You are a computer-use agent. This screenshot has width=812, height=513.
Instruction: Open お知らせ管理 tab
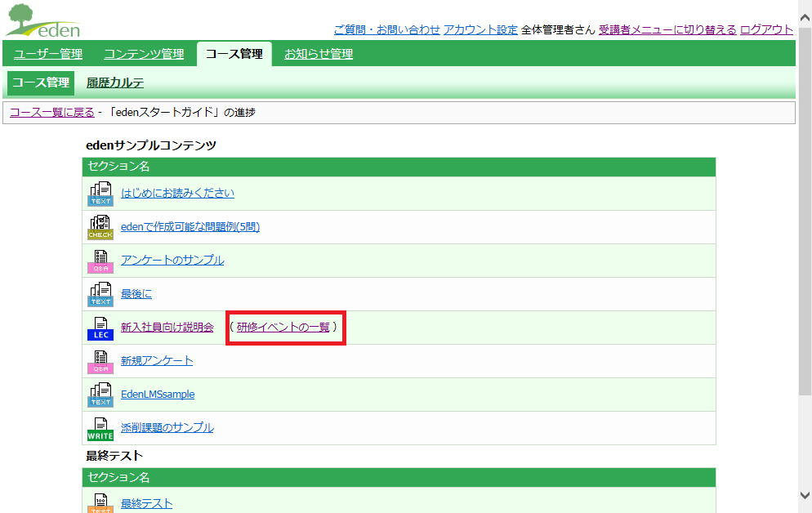(319, 54)
